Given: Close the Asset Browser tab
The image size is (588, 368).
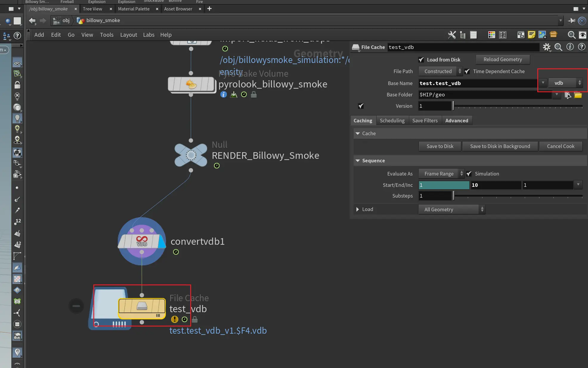Looking at the screenshot, I should 200,9.
